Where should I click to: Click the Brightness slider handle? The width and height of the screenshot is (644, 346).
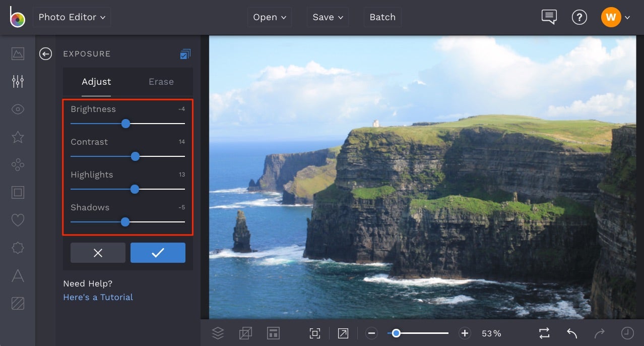click(125, 124)
